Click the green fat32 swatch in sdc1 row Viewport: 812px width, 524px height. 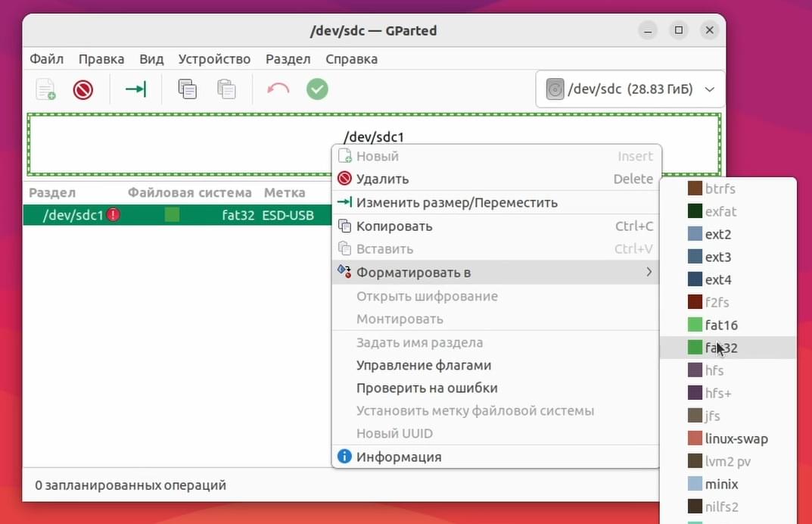click(x=172, y=214)
